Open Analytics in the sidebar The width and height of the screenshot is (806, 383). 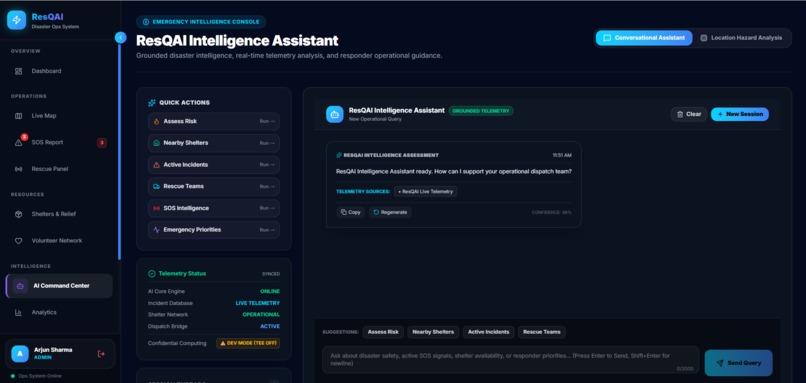click(x=59, y=312)
